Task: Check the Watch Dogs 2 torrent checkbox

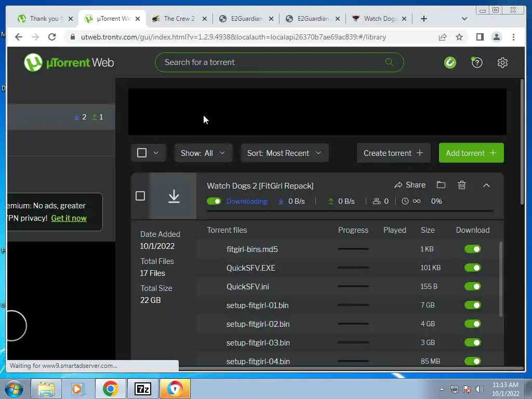Action: click(140, 196)
